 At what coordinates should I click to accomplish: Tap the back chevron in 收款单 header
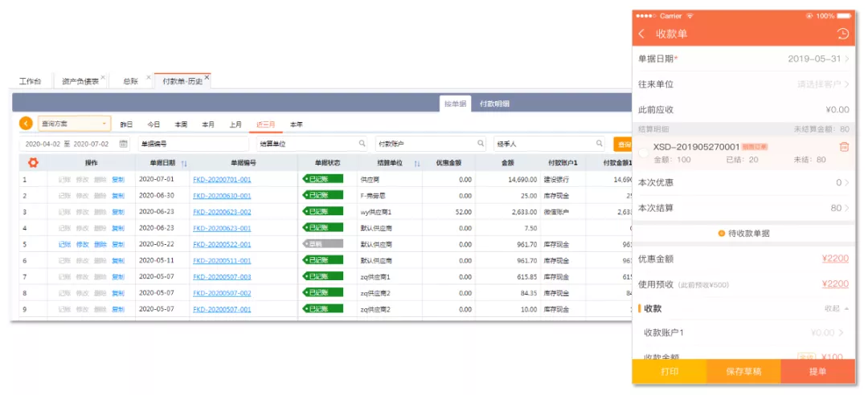click(641, 34)
